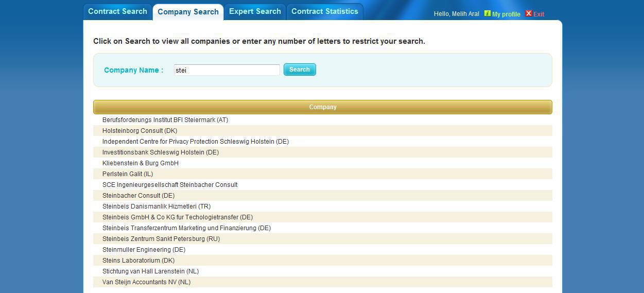The image size is (644, 293).
Task: Click the My profile link
Action: click(x=506, y=14)
